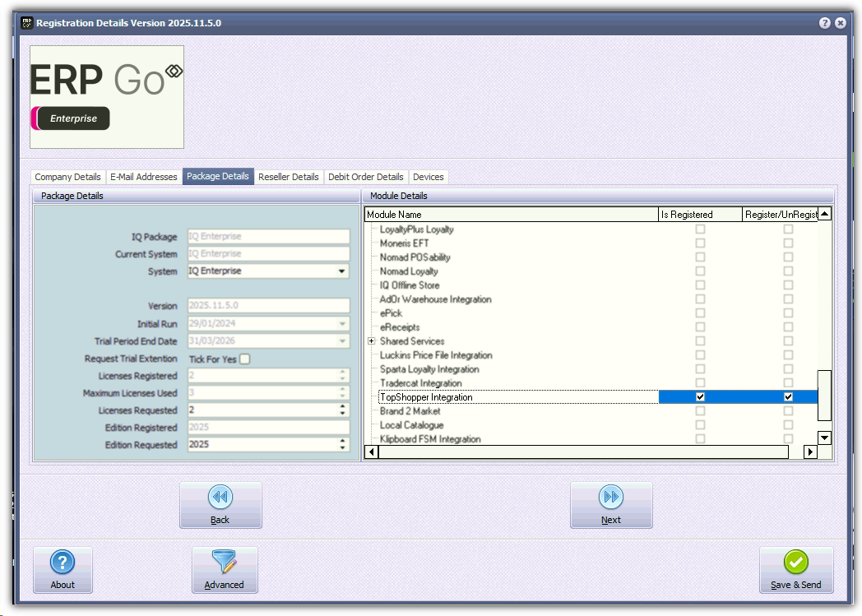Click the horizontal scrollbar right arrow
The height and width of the screenshot is (616, 862).
point(810,452)
